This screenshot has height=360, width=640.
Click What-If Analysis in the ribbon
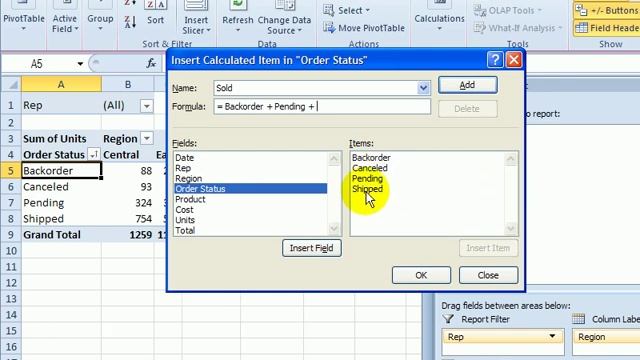pos(518,28)
